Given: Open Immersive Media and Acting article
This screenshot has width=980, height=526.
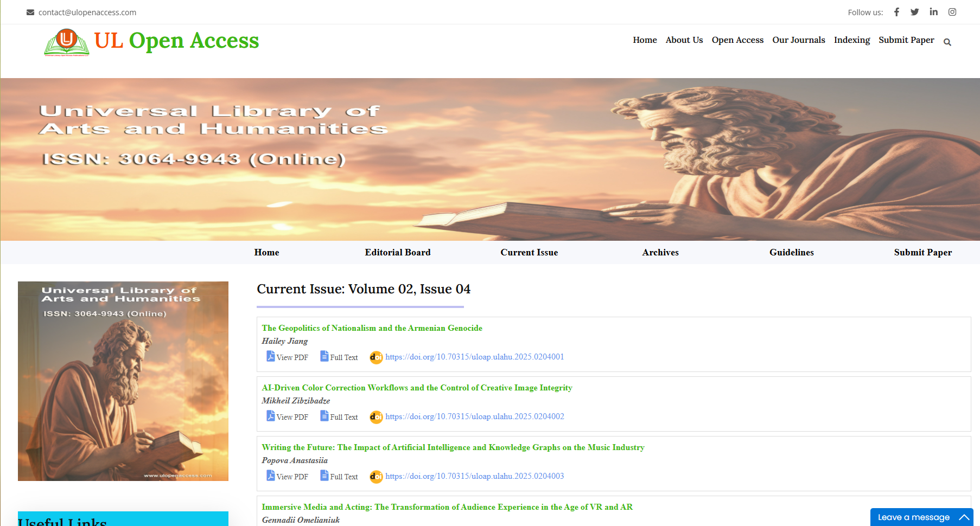Looking at the screenshot, I should click(x=447, y=507).
